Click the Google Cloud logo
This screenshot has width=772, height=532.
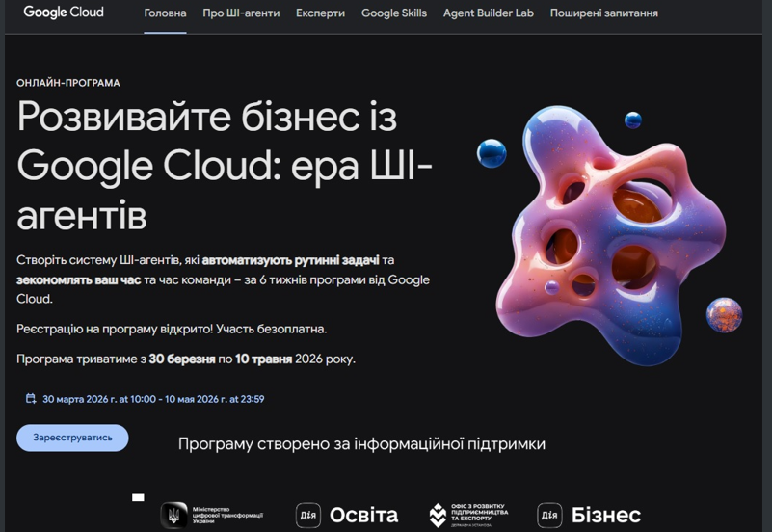[64, 13]
